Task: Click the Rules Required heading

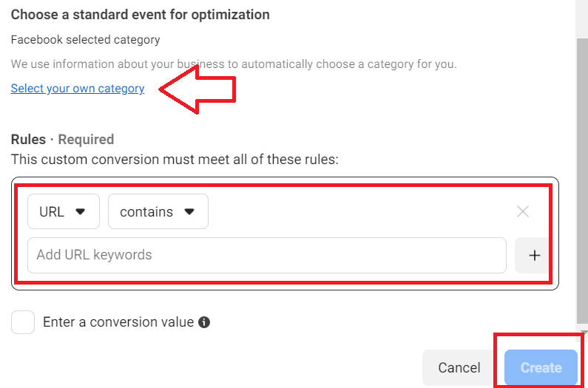Action: (62, 140)
